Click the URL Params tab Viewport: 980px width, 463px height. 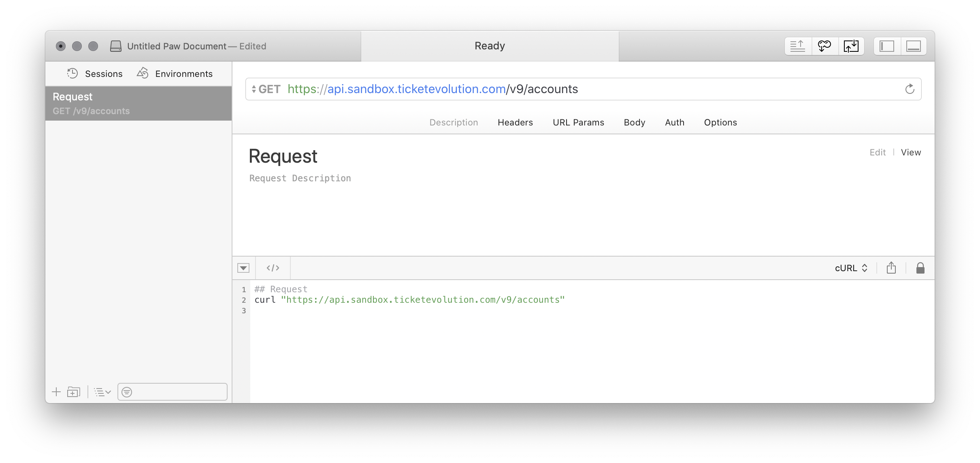pos(578,123)
